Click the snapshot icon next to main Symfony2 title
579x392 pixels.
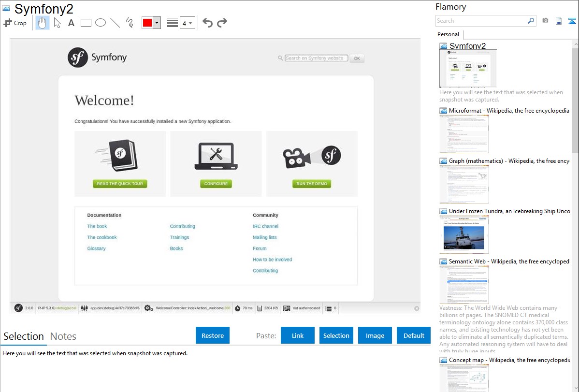click(6, 8)
